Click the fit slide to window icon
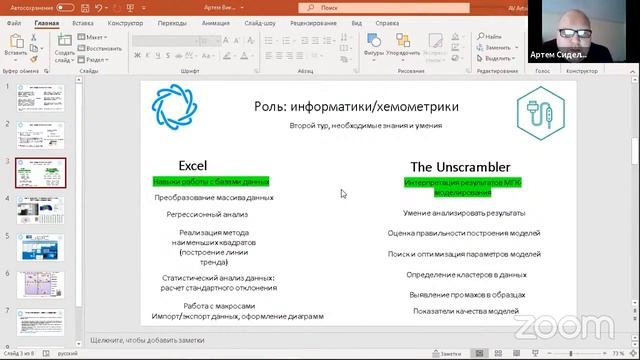This screenshot has width=640, height=360. click(x=633, y=353)
